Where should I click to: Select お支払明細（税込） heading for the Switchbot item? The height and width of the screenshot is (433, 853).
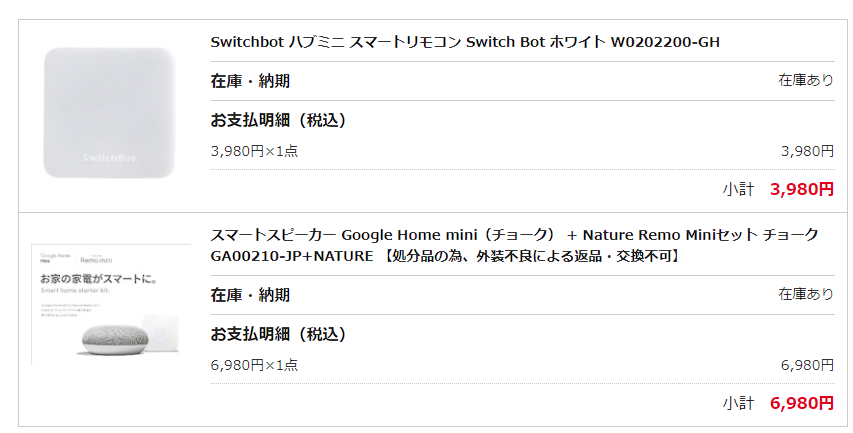pos(278,121)
